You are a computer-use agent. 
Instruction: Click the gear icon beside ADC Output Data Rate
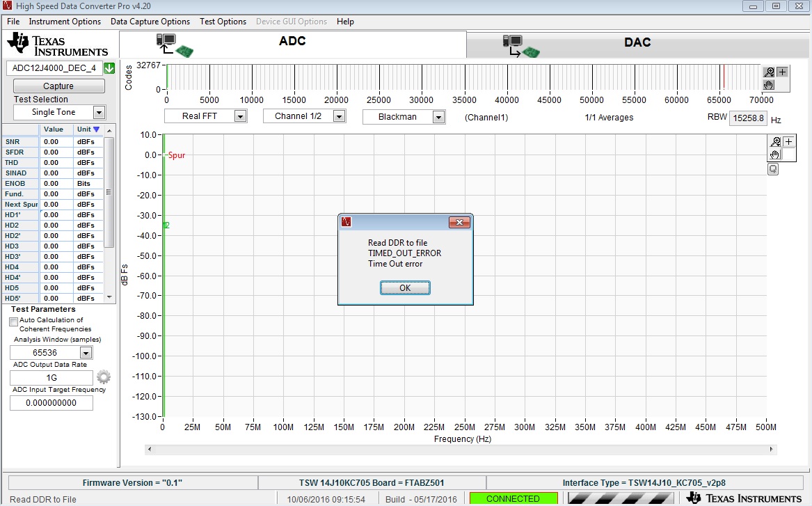[x=104, y=377]
